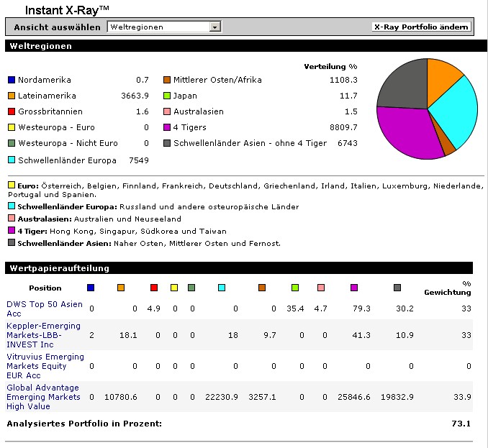Image resolution: width=488 pixels, height=448 pixels.
Task: Open Keppler-Emerging Markets-LBB-INVEST Inc link
Action: pos(43,335)
